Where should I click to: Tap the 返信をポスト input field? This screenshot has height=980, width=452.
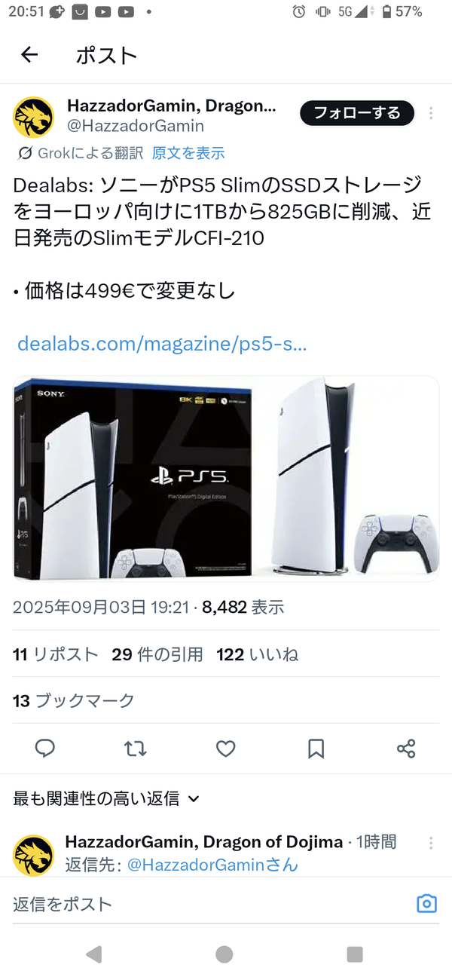211,904
